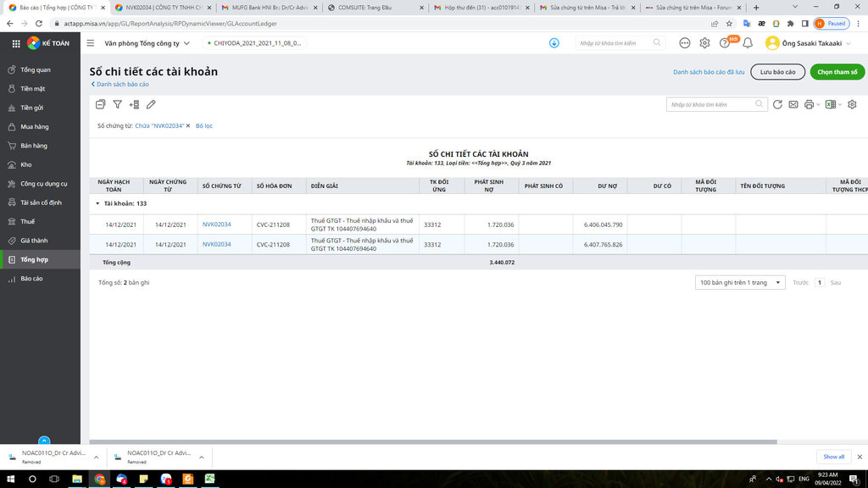This screenshot has width=868, height=488.
Task: Open 100 bản ghi trên 1 trang dropdown
Action: click(740, 283)
